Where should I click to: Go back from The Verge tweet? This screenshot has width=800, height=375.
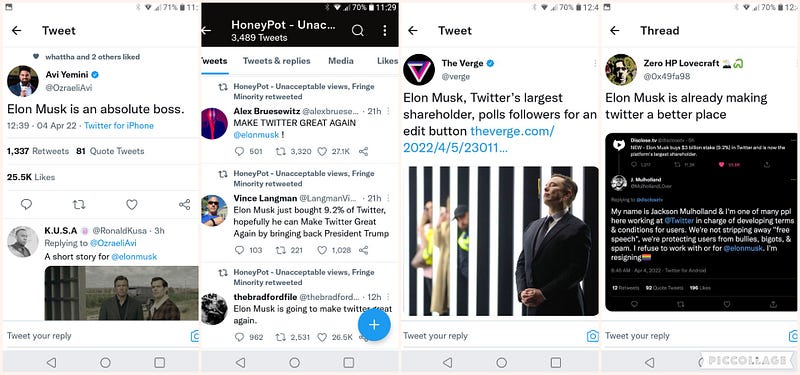(x=413, y=31)
